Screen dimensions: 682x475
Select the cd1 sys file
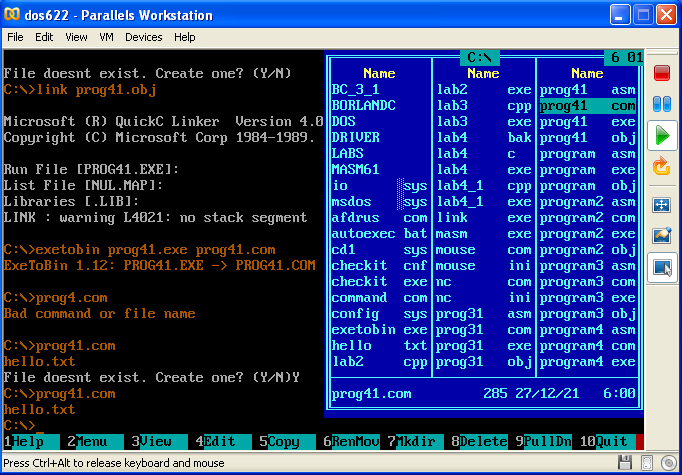tap(381, 250)
